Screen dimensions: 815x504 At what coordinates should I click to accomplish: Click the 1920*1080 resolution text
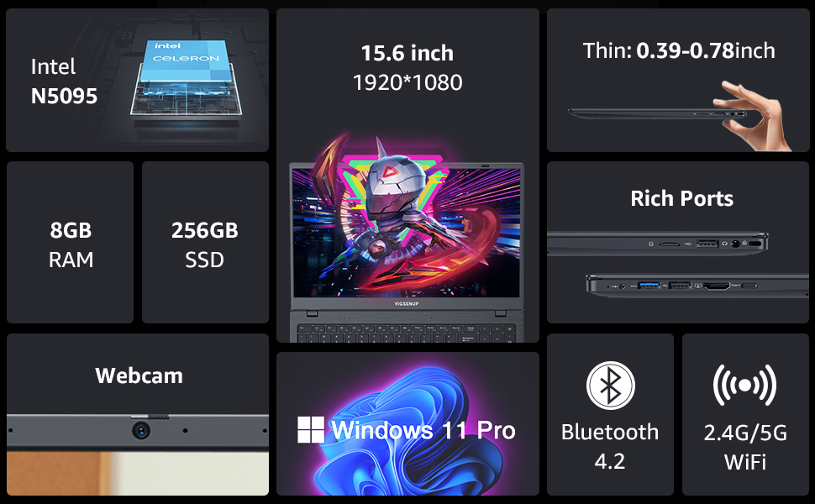[x=407, y=82]
